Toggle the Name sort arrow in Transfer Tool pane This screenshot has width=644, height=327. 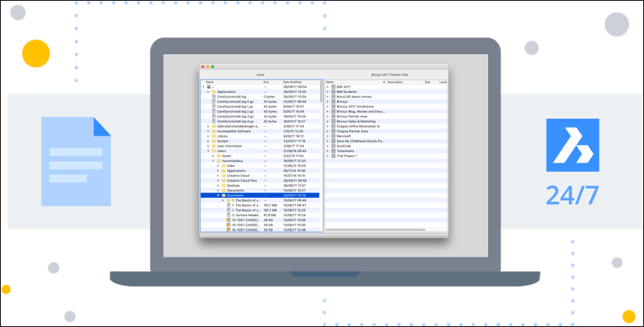click(x=384, y=83)
